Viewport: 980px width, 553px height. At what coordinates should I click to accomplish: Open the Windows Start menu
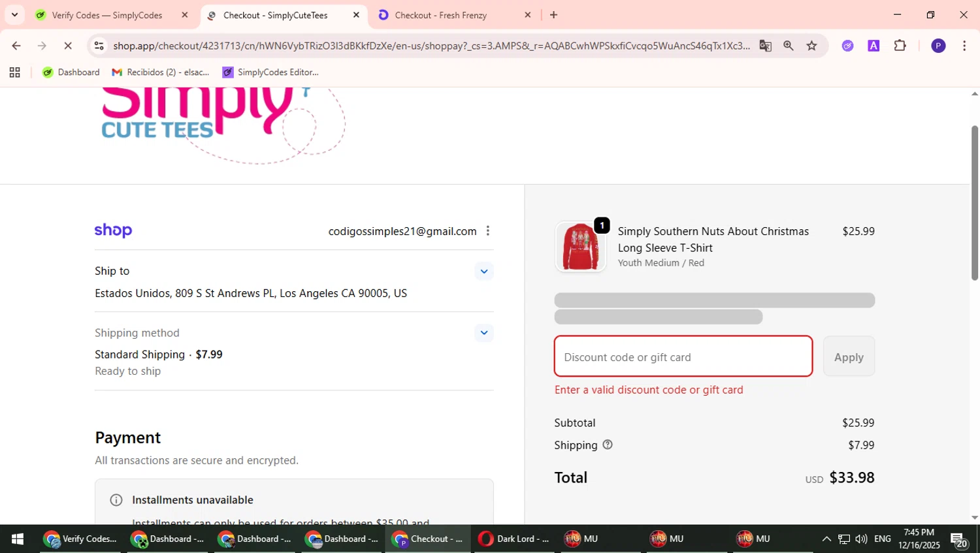18,539
